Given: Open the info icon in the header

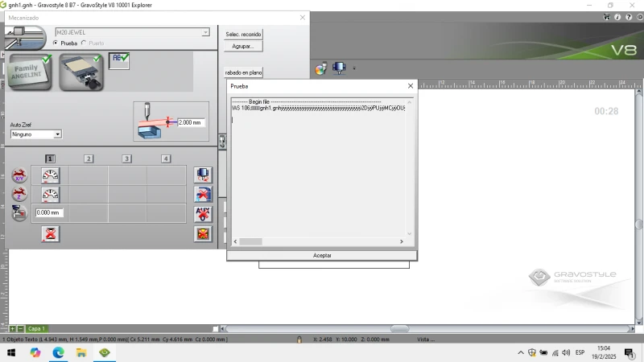Looking at the screenshot, I should tap(617, 17).
